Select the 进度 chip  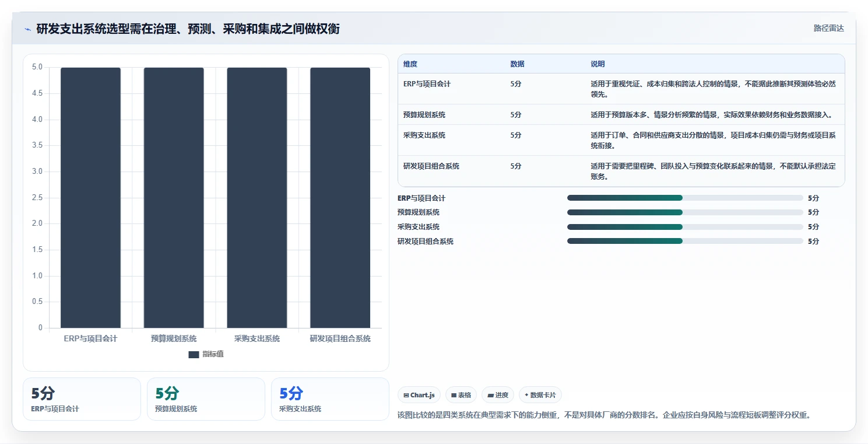[498, 395]
